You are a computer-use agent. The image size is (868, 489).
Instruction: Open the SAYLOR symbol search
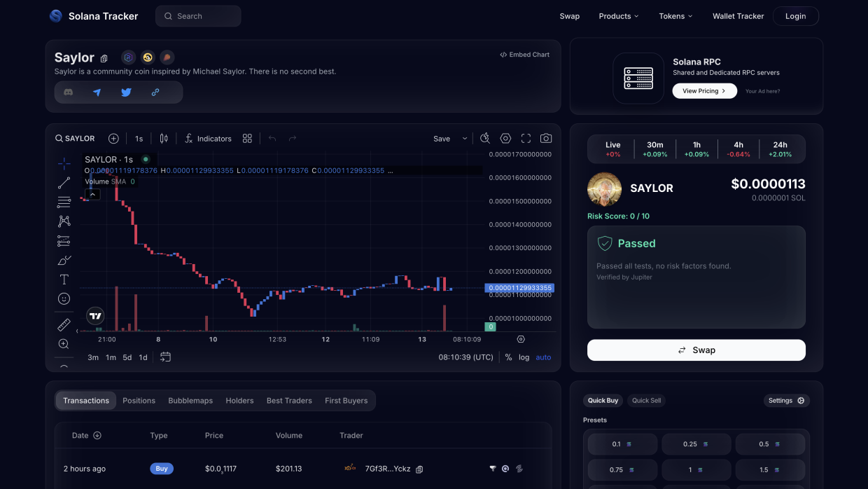coord(75,139)
